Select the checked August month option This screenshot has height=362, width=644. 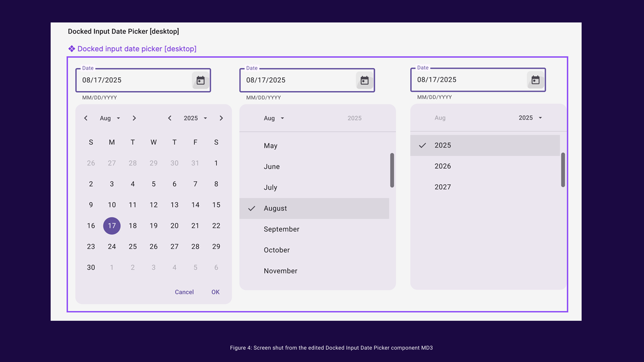275,208
